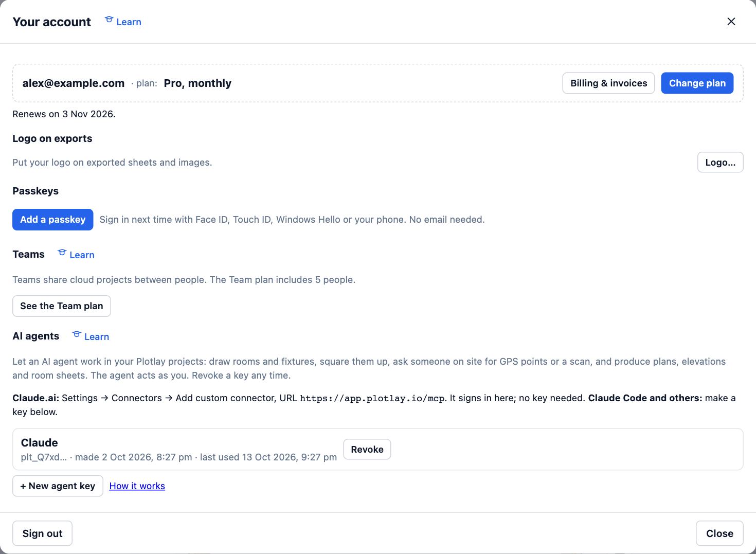Click the Pro, monthly plan text
Viewport: 756px width, 554px height.
click(x=197, y=83)
